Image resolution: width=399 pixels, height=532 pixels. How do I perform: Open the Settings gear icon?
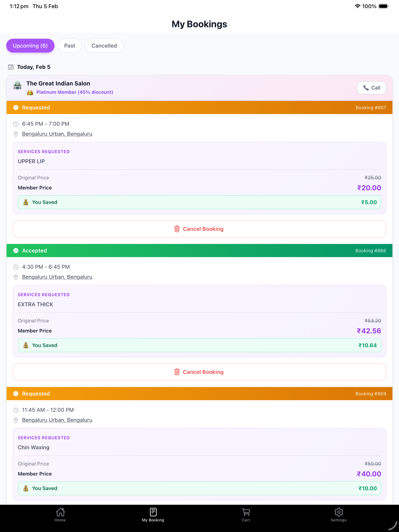[339, 512]
